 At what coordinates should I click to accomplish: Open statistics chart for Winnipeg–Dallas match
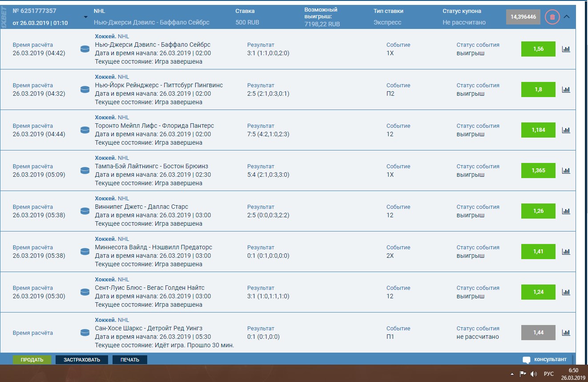(566, 211)
